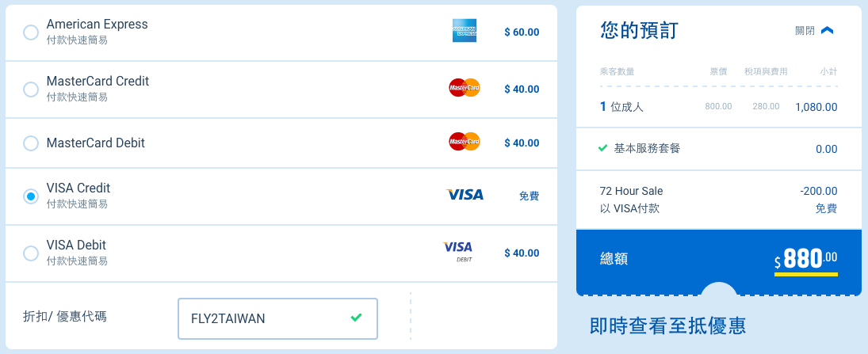
Task: Choose VISA Debit radio button
Action: pos(30,253)
